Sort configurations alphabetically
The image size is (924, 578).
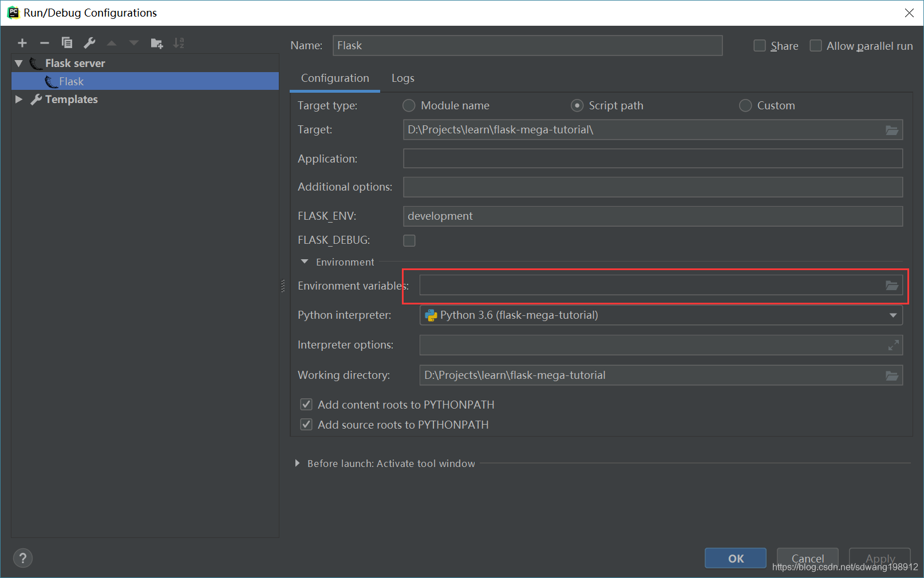coord(179,43)
